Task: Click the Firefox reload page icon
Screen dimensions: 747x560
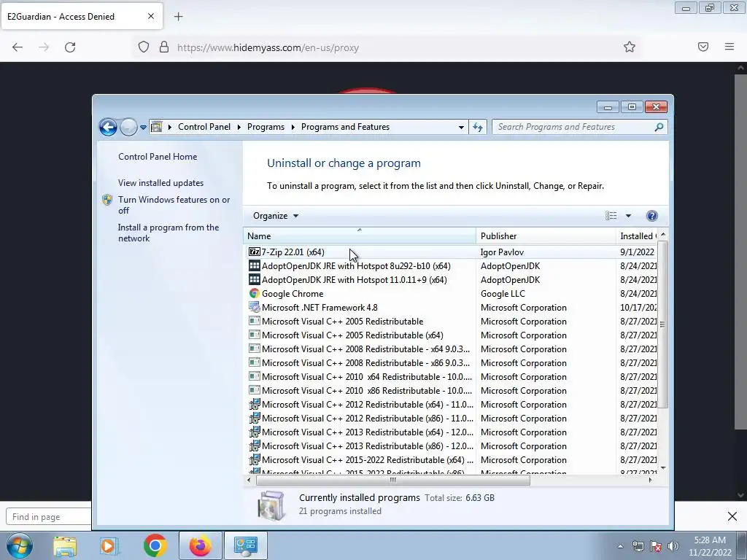Action: (x=70, y=47)
